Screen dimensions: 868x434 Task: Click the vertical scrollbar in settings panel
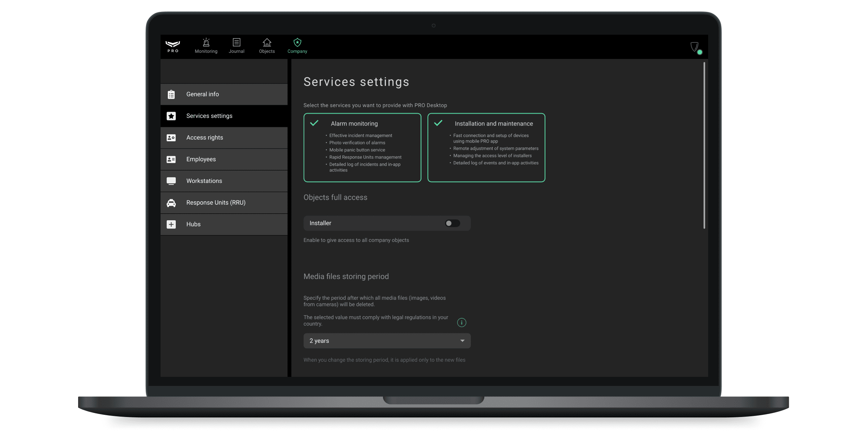tap(704, 145)
